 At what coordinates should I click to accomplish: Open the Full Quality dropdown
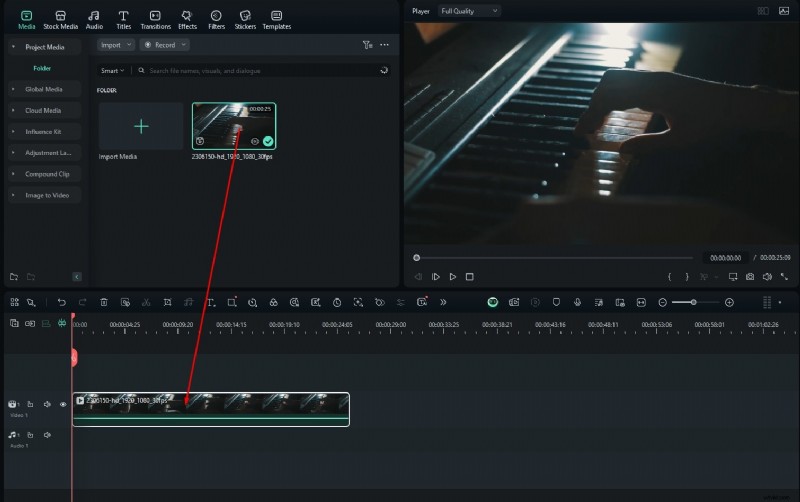pyautogui.click(x=469, y=11)
